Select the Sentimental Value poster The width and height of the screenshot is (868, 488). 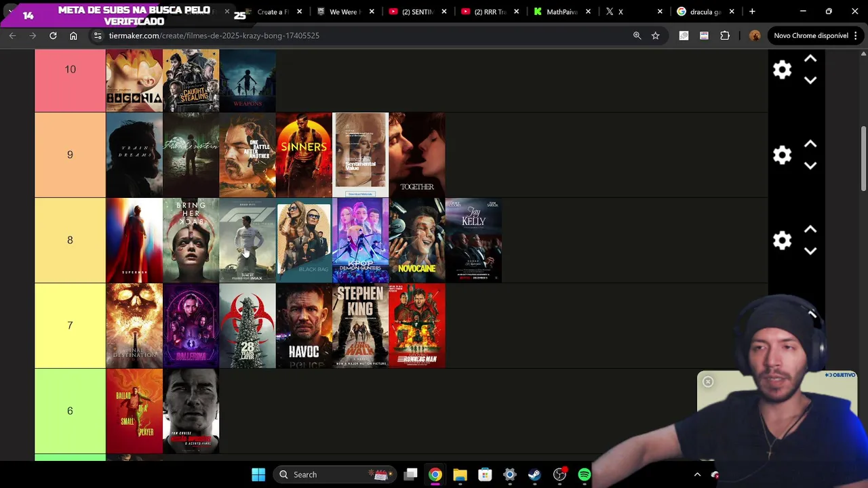[361, 155]
